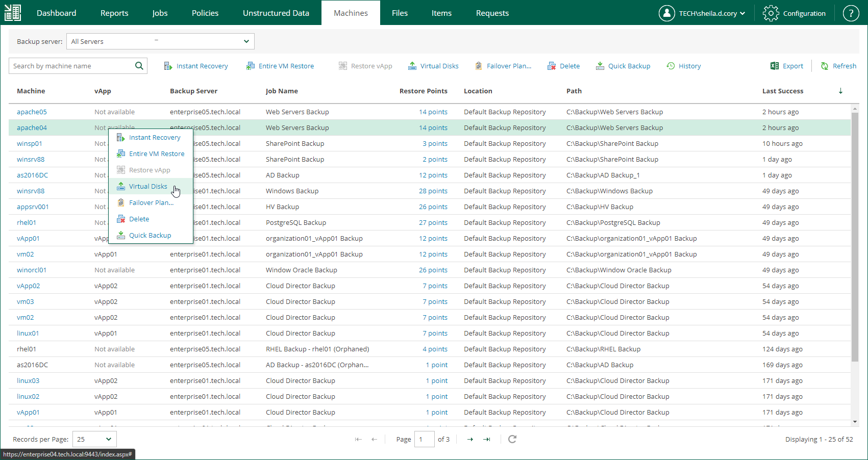Choose Quick Backup from the context menu
Viewport: 868px width, 460px height.
pos(150,236)
